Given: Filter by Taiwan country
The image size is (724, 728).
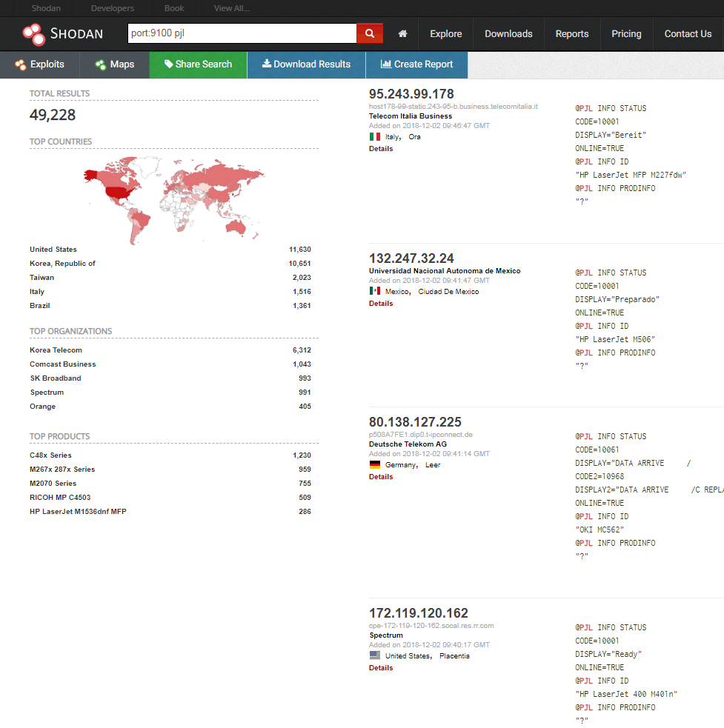Looking at the screenshot, I should pyautogui.click(x=41, y=277).
